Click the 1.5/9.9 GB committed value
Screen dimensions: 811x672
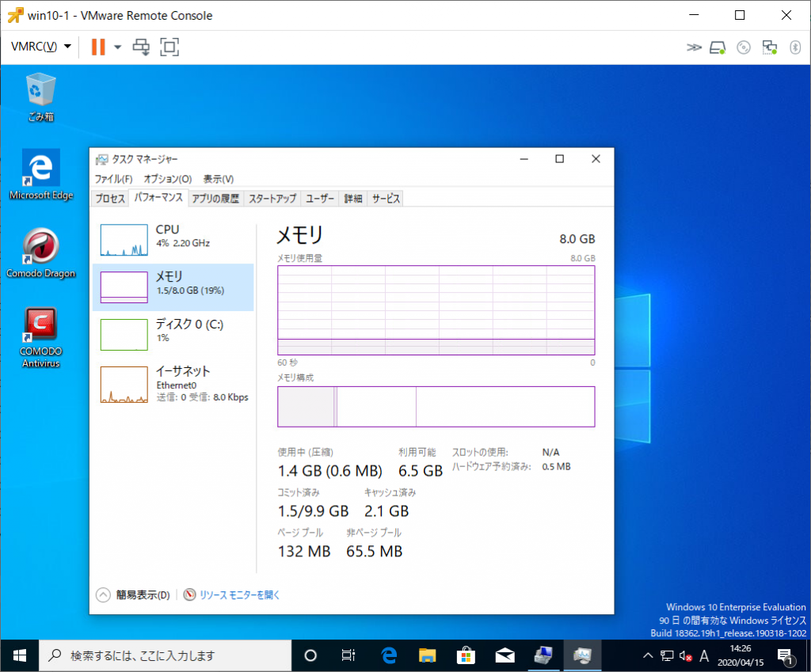pos(313,511)
